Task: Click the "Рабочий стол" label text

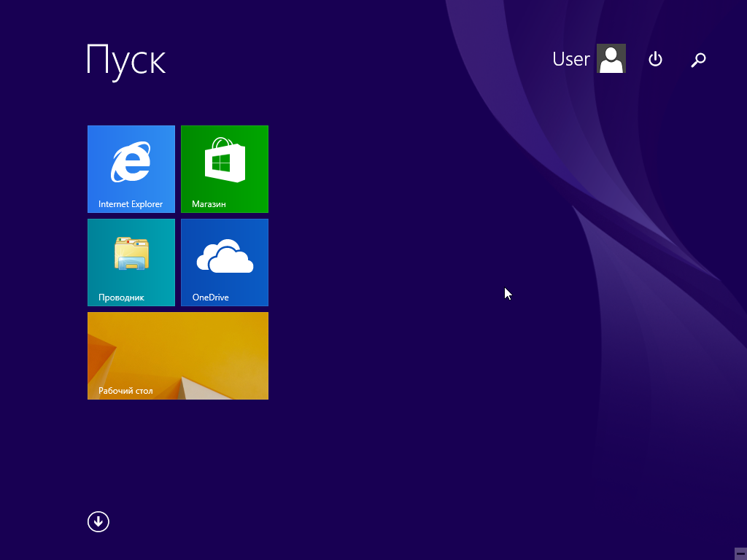Action: coord(125,391)
